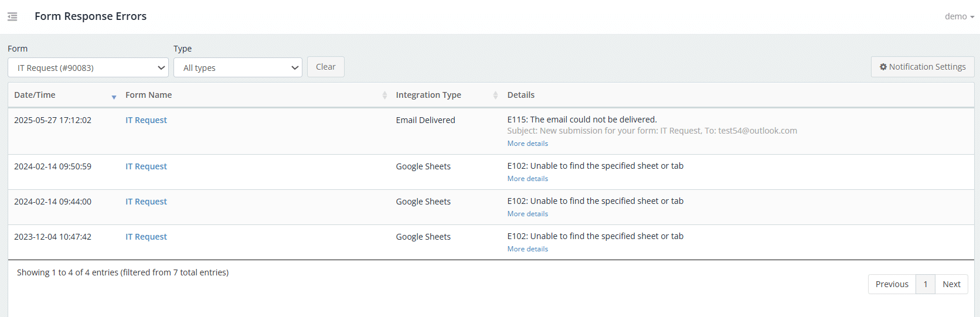Click the 2023-12-04 10:47:42 timestamp
980x317 pixels.
pos(53,237)
